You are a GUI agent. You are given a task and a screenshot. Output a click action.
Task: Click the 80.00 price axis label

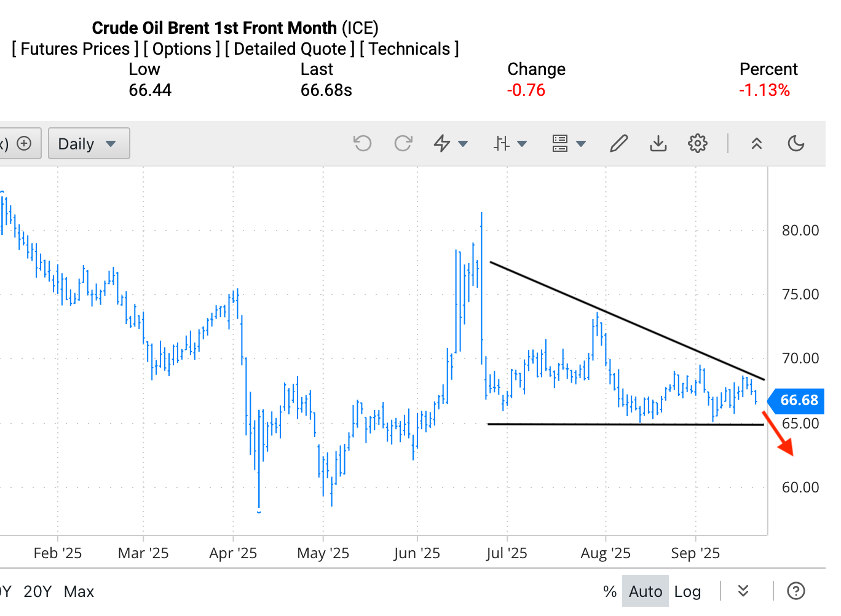point(800,231)
